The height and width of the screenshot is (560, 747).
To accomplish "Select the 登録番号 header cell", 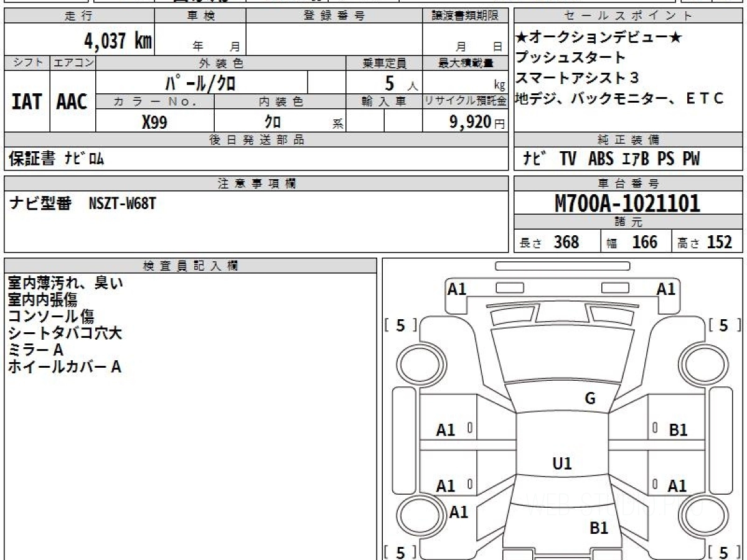I will tap(334, 16).
